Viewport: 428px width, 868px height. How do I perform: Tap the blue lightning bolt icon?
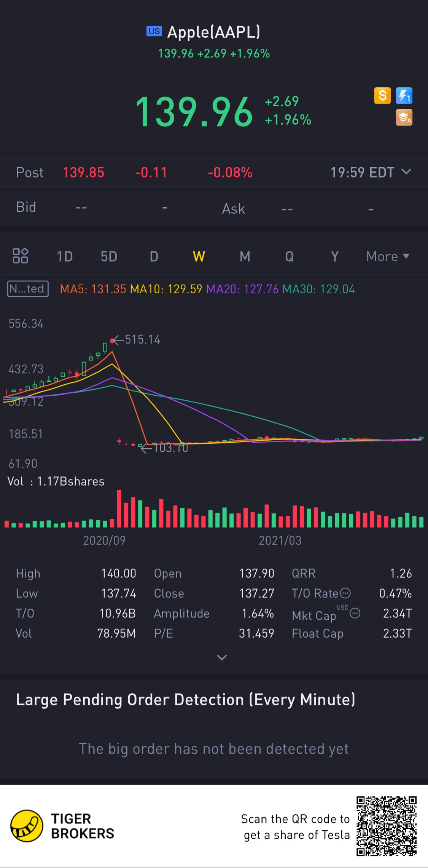tap(404, 96)
